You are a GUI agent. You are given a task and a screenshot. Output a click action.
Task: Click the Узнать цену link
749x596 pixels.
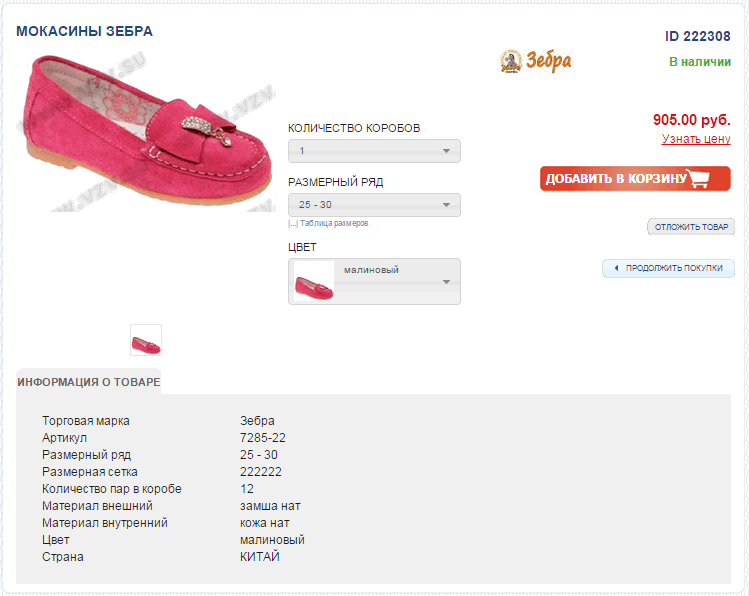tap(696, 139)
